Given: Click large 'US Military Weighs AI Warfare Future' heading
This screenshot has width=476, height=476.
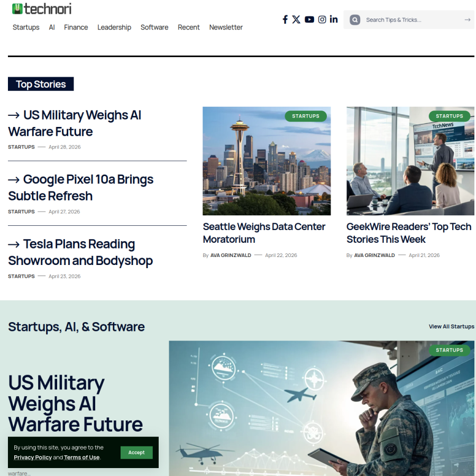Looking at the screenshot, I should (75, 403).
